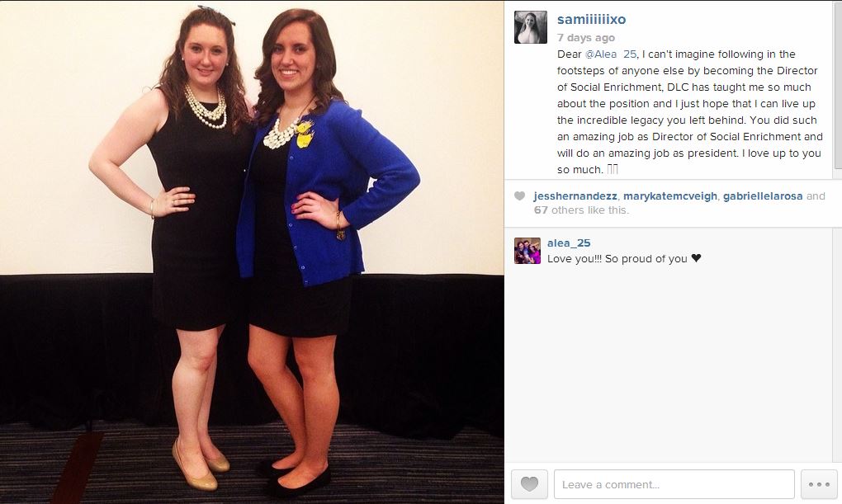842x504 pixels.
Task: Open alea_25 username in comments
Action: (569, 243)
